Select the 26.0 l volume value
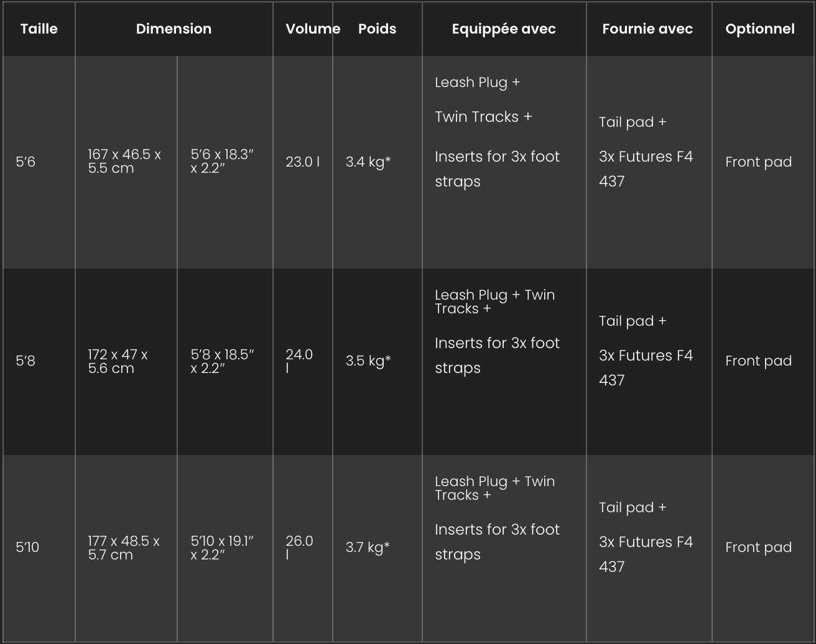 pos(299,548)
